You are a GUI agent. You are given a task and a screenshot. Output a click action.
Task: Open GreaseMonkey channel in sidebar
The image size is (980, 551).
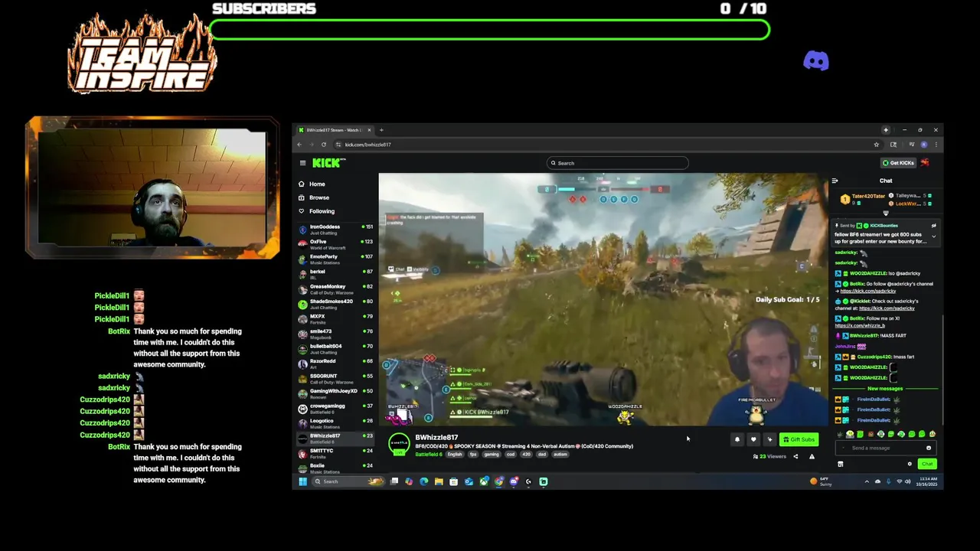pos(336,289)
